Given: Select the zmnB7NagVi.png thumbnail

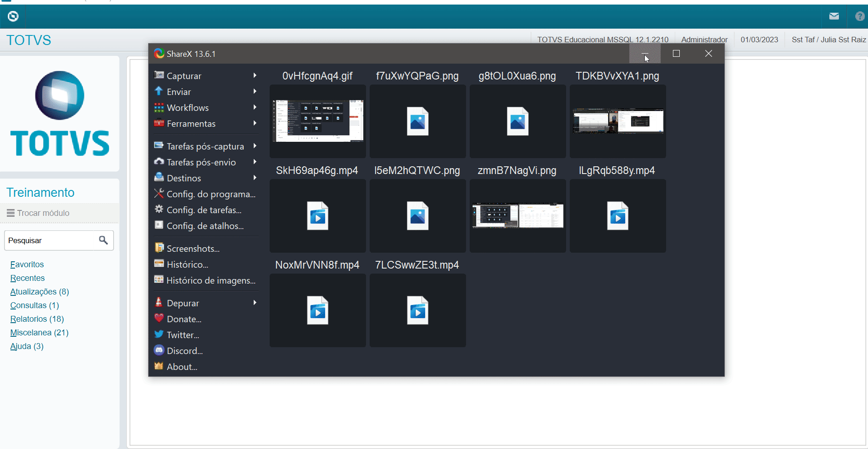Looking at the screenshot, I should (518, 215).
